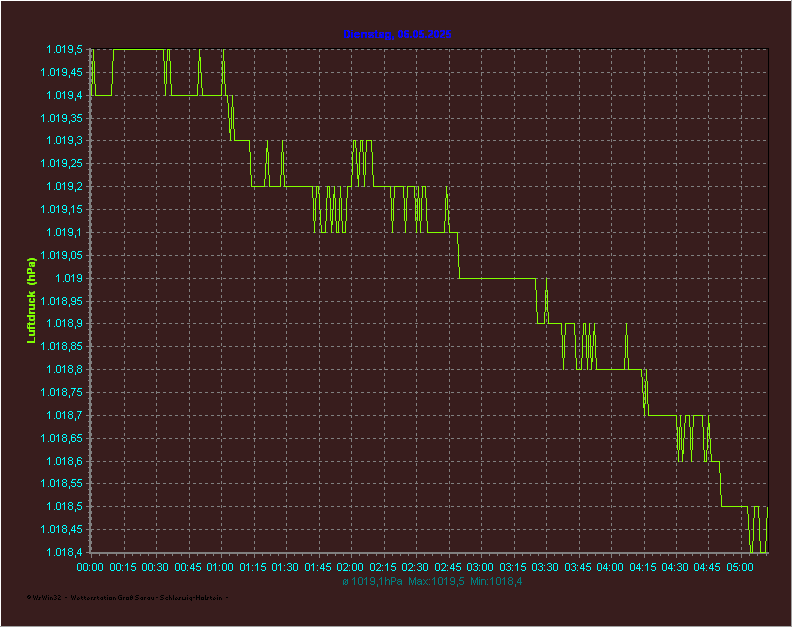Click the y-axis value 1.018,4
This screenshot has height=627, width=792.
click(x=65, y=552)
